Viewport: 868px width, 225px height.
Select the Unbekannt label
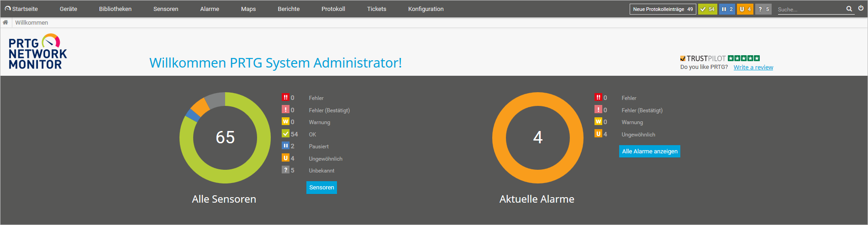coord(321,171)
